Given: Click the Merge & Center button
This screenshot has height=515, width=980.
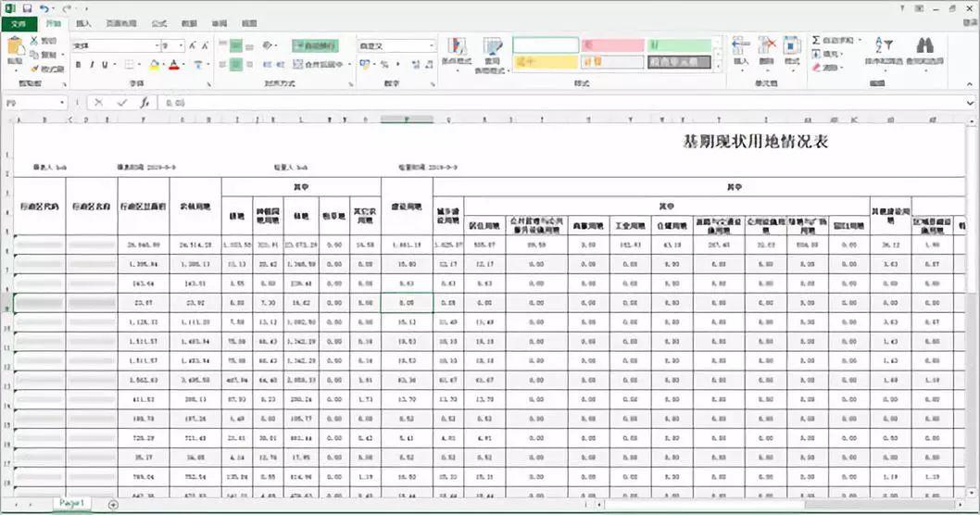Looking at the screenshot, I should [x=318, y=65].
